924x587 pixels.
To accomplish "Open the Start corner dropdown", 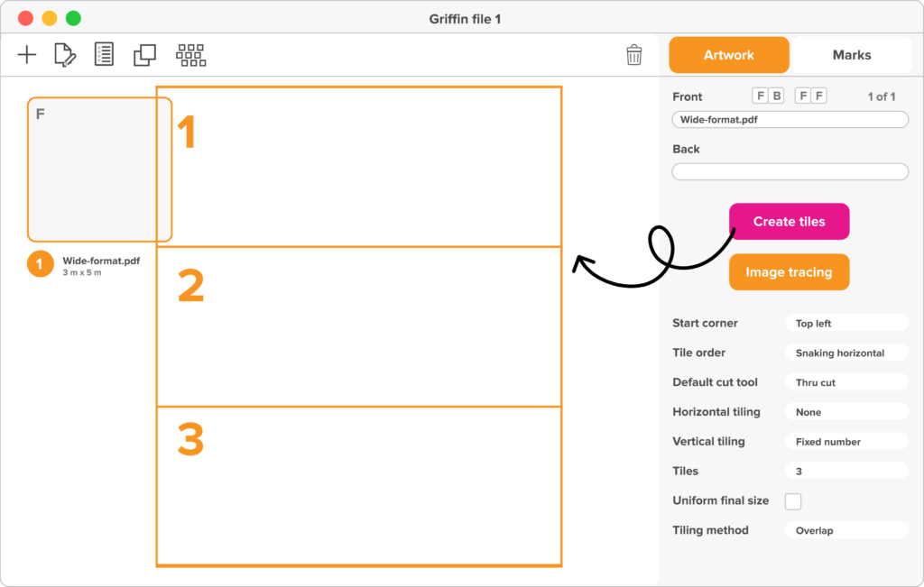I will [x=846, y=323].
